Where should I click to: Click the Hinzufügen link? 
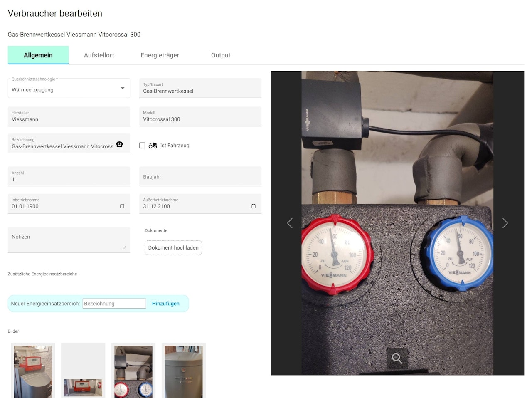tap(166, 304)
